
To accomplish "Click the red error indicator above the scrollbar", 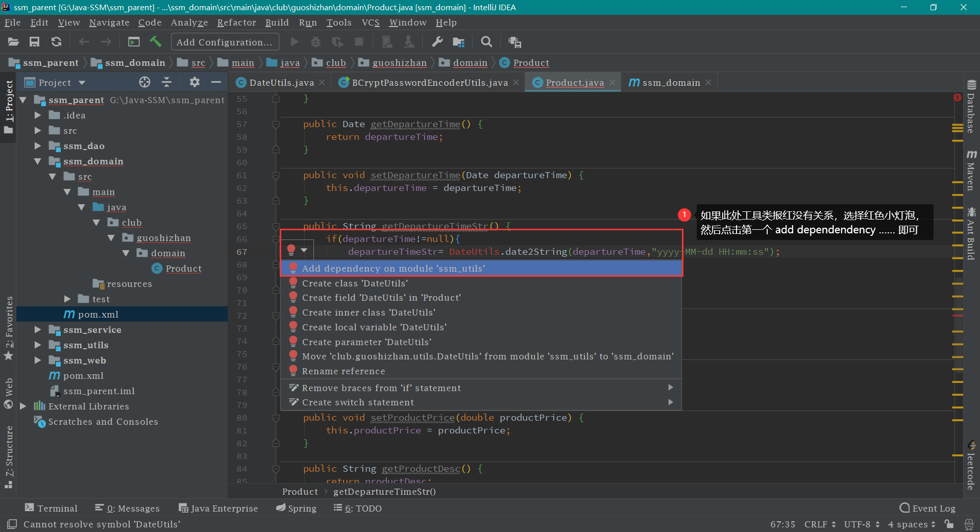I will pyautogui.click(x=957, y=98).
